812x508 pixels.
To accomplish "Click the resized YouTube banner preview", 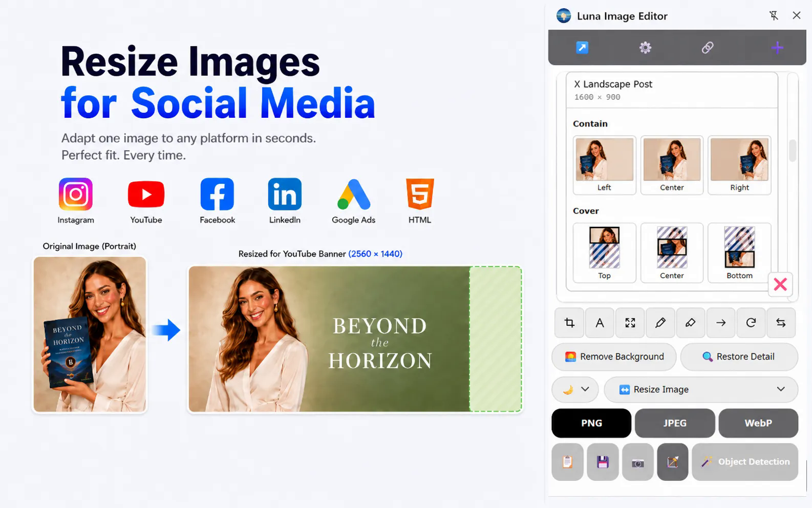I will 355,339.
